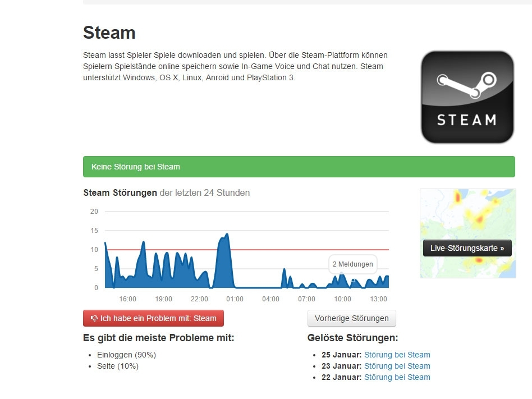This screenshot has height=399, width=532.
Task: Click the Gelöste Störungen heading
Action: tap(352, 338)
